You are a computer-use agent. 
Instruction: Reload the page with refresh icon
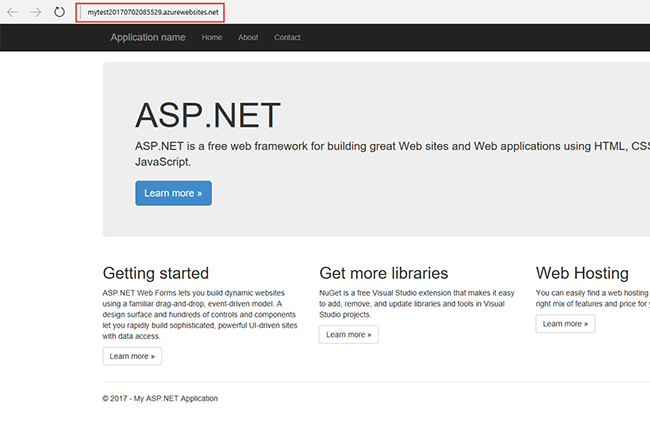[x=59, y=12]
